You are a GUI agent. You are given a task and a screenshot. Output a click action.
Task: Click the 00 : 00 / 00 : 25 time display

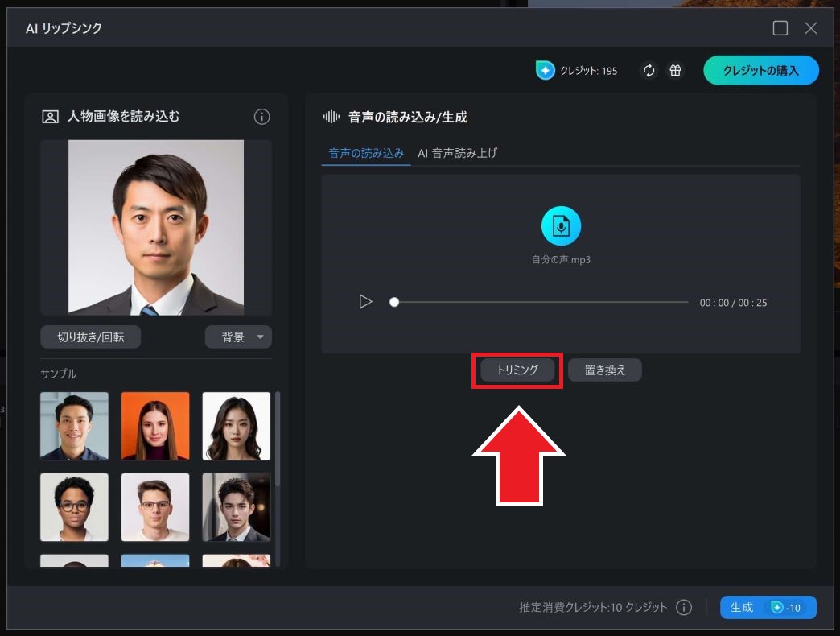coord(733,303)
